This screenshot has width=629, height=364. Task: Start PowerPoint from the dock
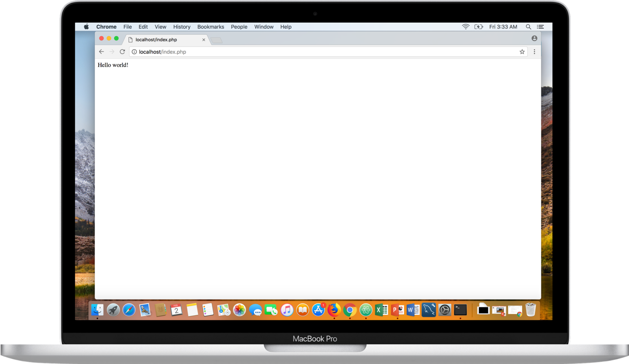(x=397, y=310)
